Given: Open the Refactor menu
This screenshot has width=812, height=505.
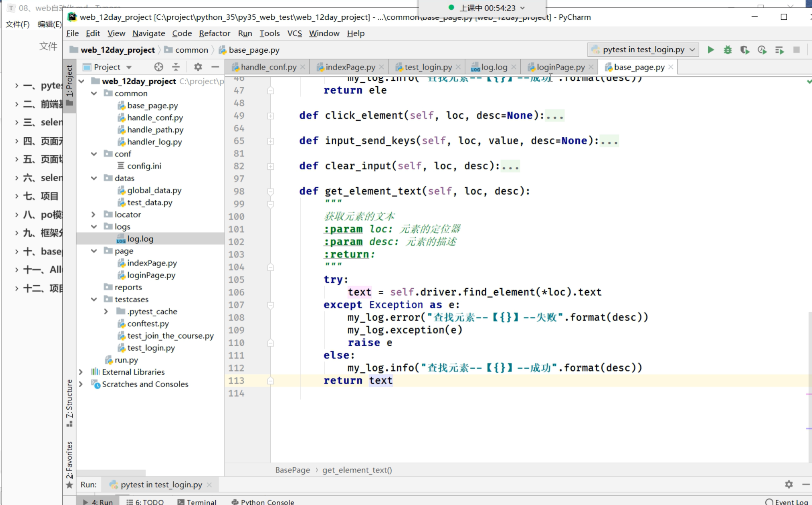Looking at the screenshot, I should pos(214,33).
